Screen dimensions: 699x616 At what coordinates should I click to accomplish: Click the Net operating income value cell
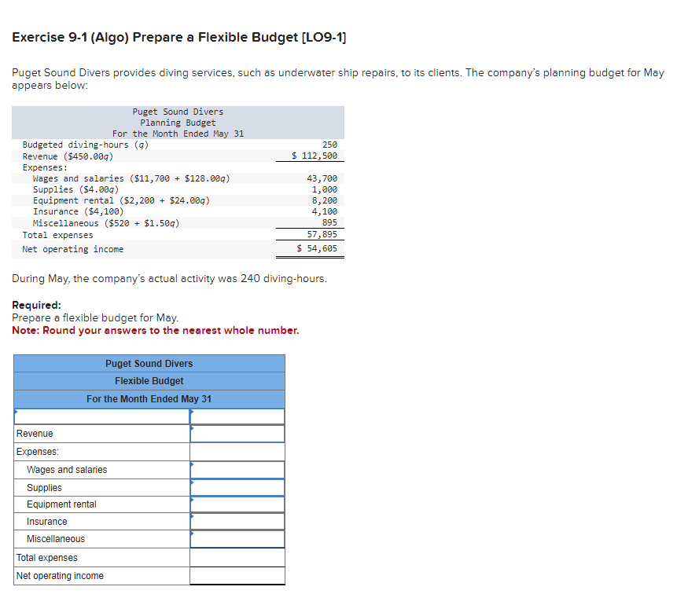point(237,576)
